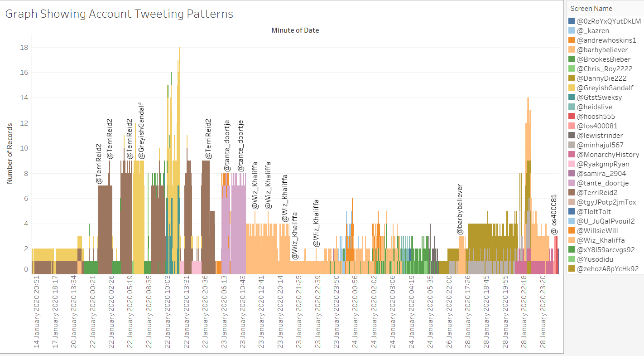The width and height of the screenshot is (644, 356).
Task: Click the @hoosh555 red legend swatch
Action: click(x=572, y=117)
